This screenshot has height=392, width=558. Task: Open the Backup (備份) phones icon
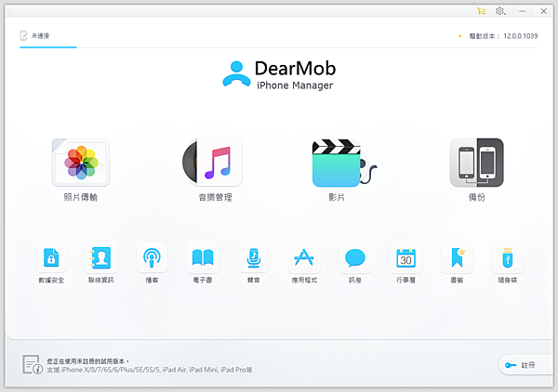476,163
